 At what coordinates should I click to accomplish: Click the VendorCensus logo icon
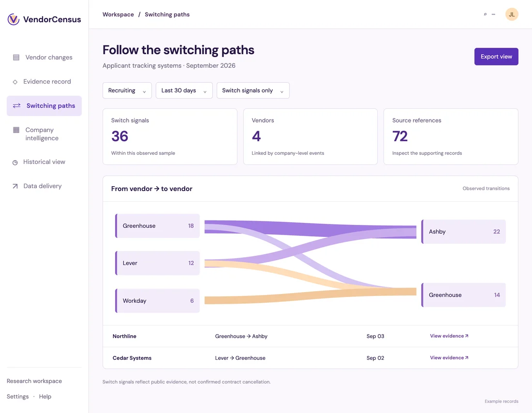pyautogui.click(x=14, y=19)
